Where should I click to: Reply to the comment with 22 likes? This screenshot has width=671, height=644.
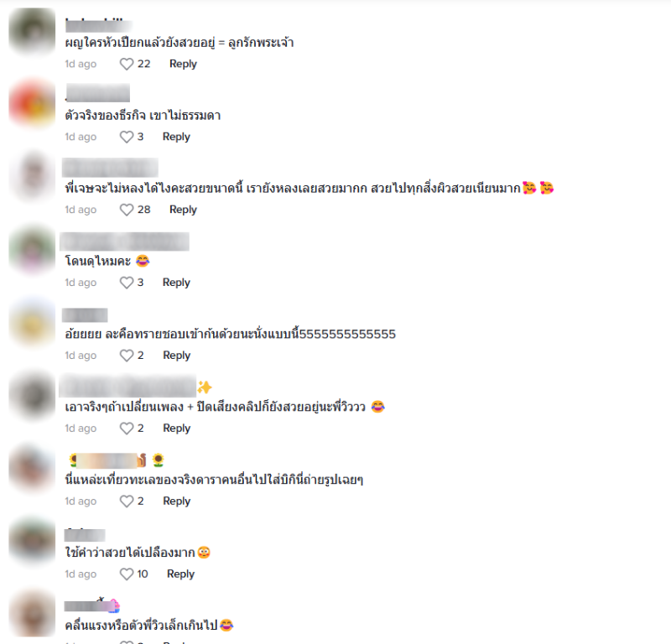(x=183, y=64)
